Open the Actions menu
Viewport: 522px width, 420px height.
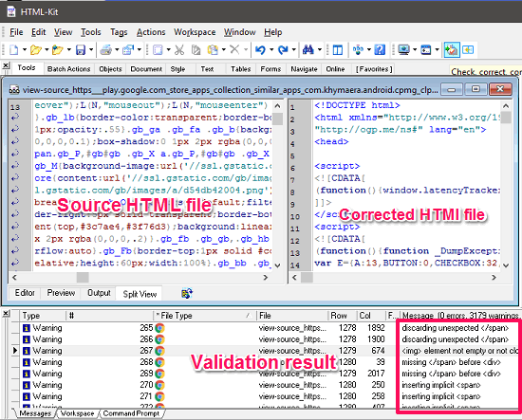click(x=151, y=32)
